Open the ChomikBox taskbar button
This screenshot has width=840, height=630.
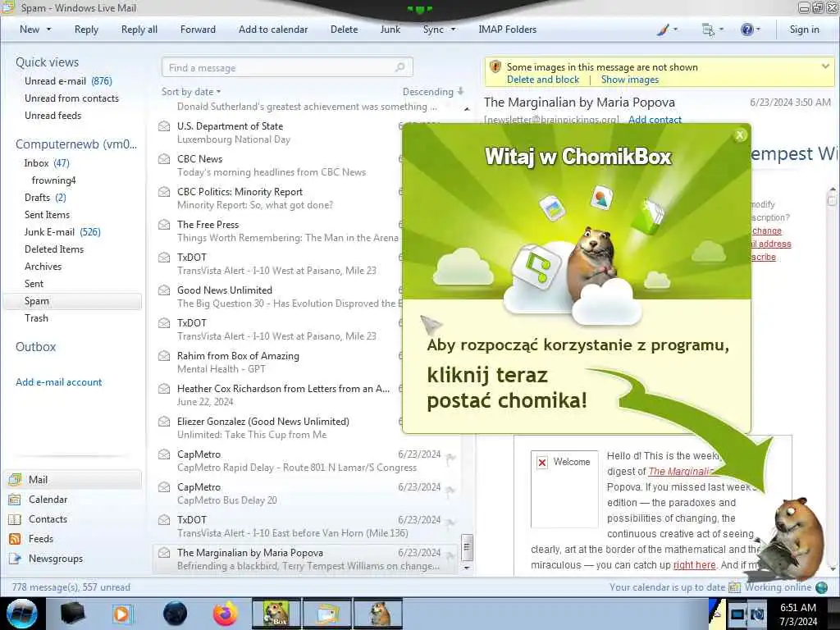[x=276, y=614]
